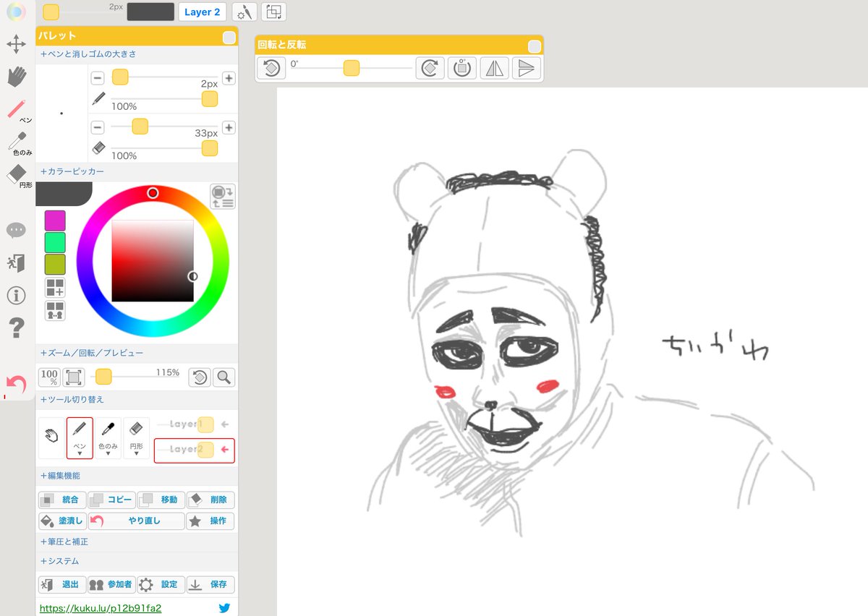Open the question mark help icon
The height and width of the screenshot is (616, 868).
coord(16,328)
